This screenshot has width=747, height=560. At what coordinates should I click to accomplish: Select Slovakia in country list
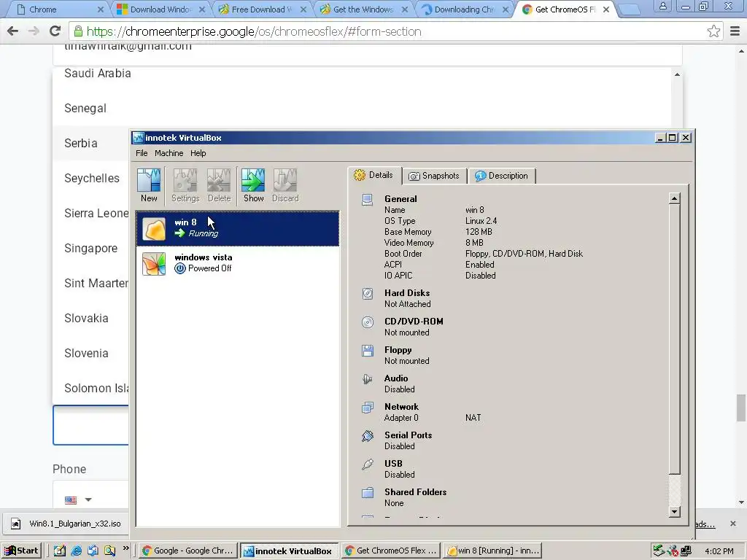(86, 318)
